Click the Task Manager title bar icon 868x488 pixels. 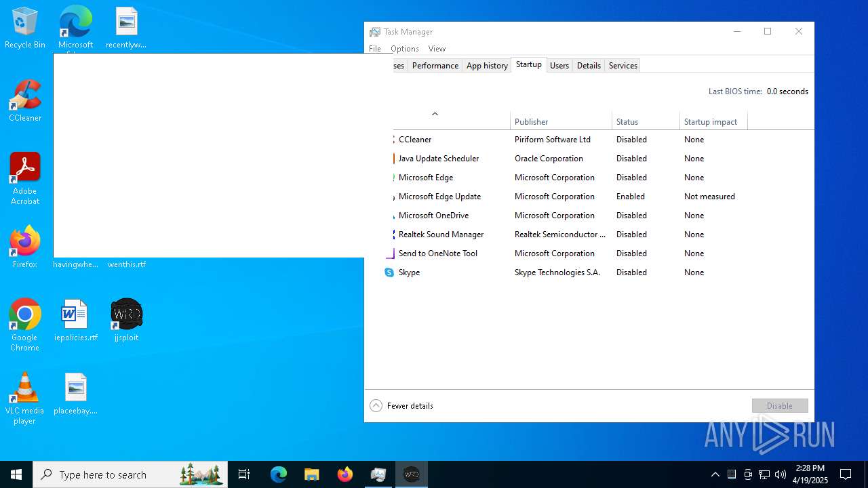point(375,32)
